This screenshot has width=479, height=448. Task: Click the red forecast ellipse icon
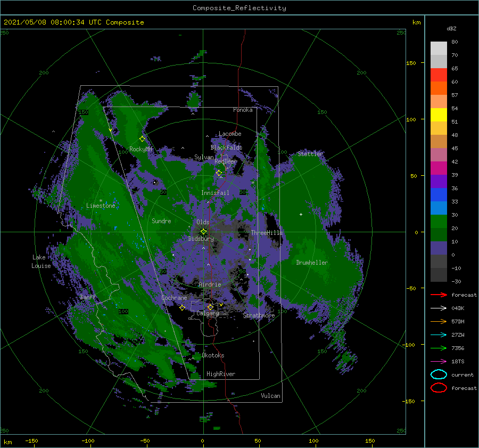[439, 388]
